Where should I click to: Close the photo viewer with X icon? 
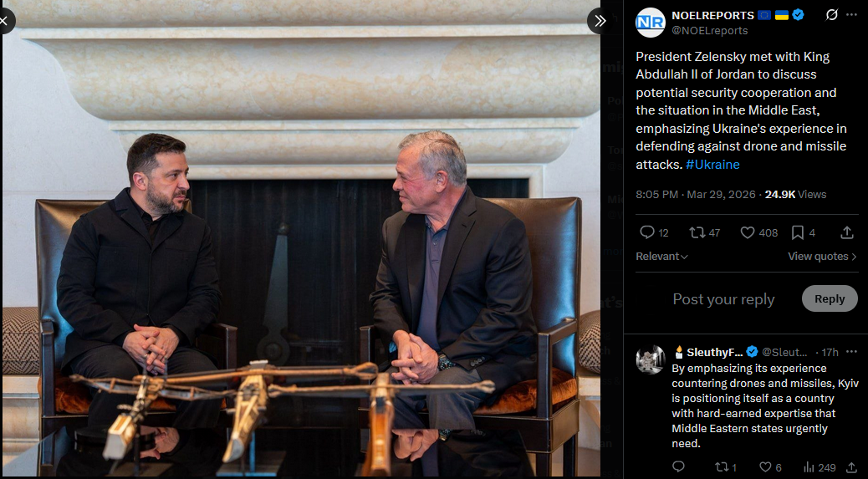click(4, 21)
